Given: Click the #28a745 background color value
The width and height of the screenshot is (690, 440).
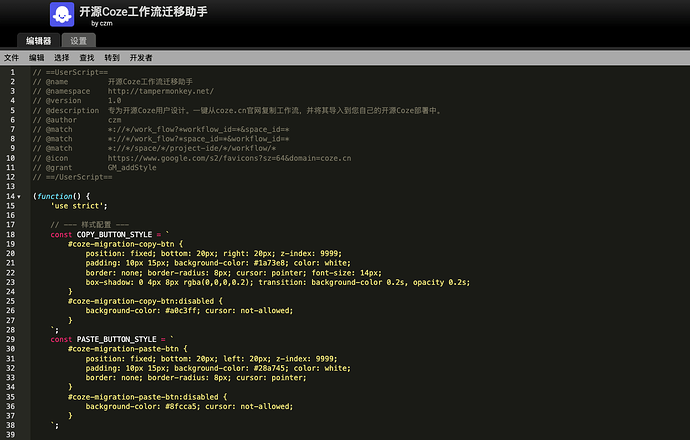Looking at the screenshot, I should point(271,368).
